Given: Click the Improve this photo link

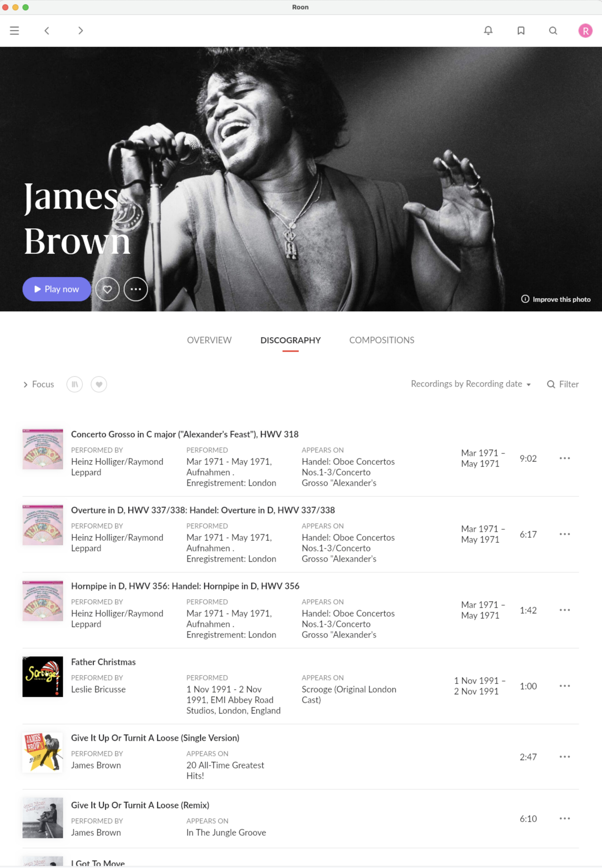Looking at the screenshot, I should 556,299.
